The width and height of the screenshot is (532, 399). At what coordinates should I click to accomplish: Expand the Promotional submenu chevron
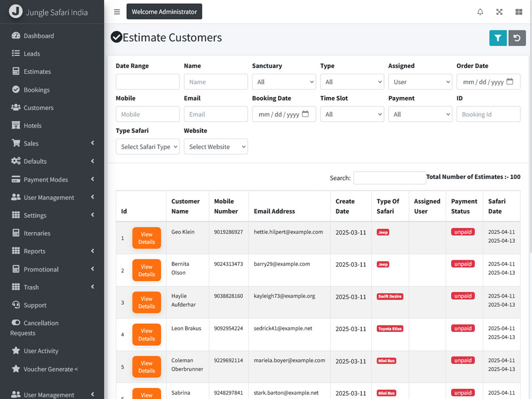coord(93,269)
